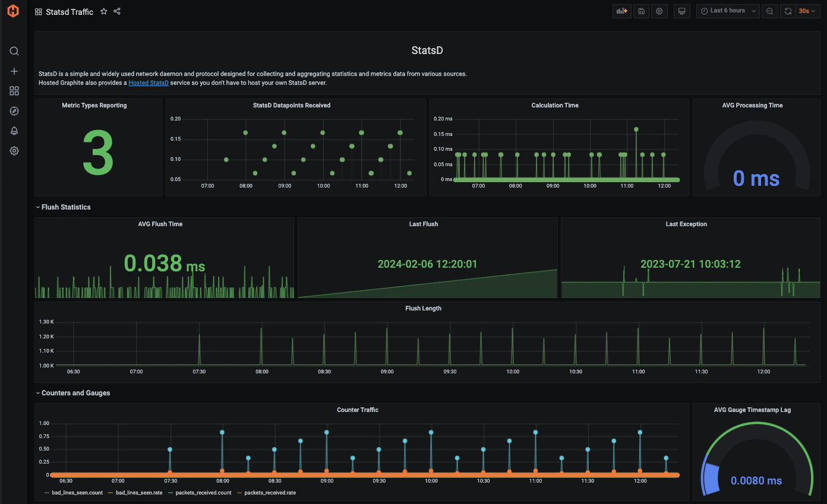
Task: Open dashboard settings gear in top bar
Action: point(659,11)
